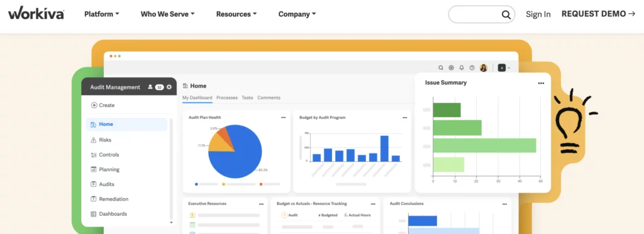The image size is (644, 234).
Task: Click the yellow pie legend swatch
Action: [x=223, y=184]
